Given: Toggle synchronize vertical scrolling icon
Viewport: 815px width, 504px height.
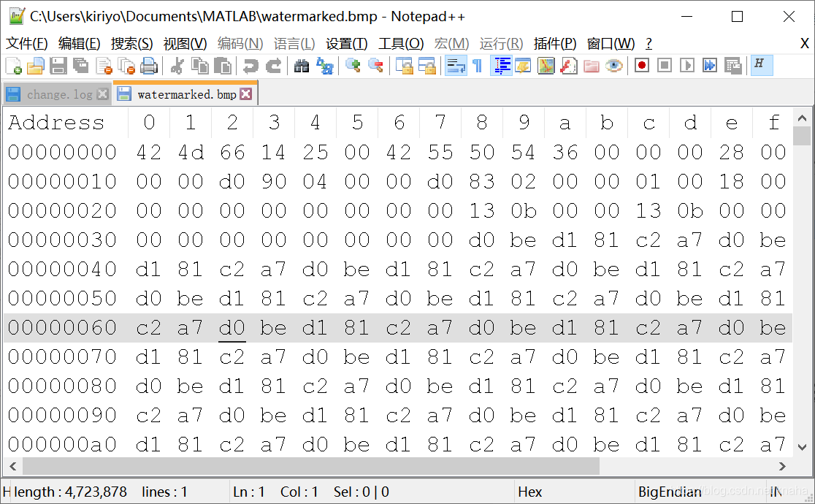Looking at the screenshot, I should (404, 66).
